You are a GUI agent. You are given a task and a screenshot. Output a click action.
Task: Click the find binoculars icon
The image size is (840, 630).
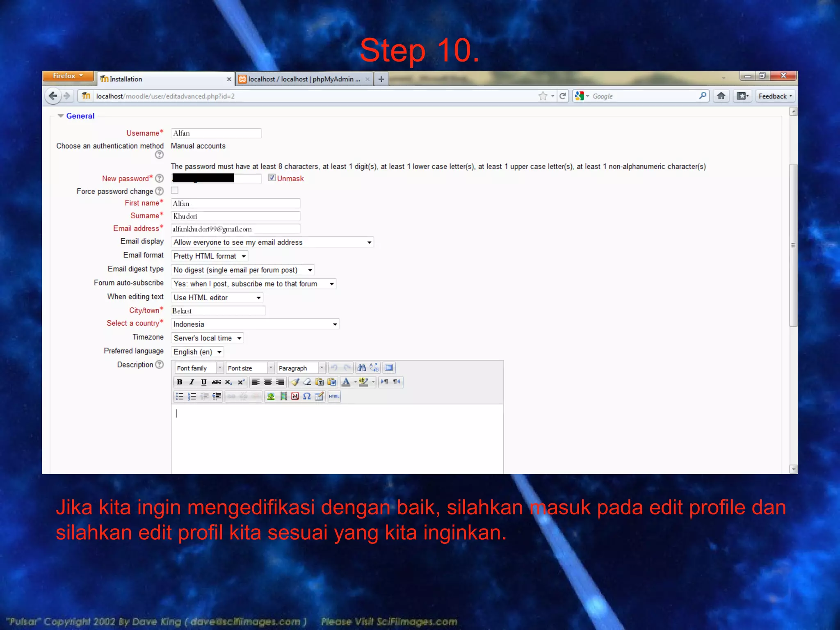(361, 367)
